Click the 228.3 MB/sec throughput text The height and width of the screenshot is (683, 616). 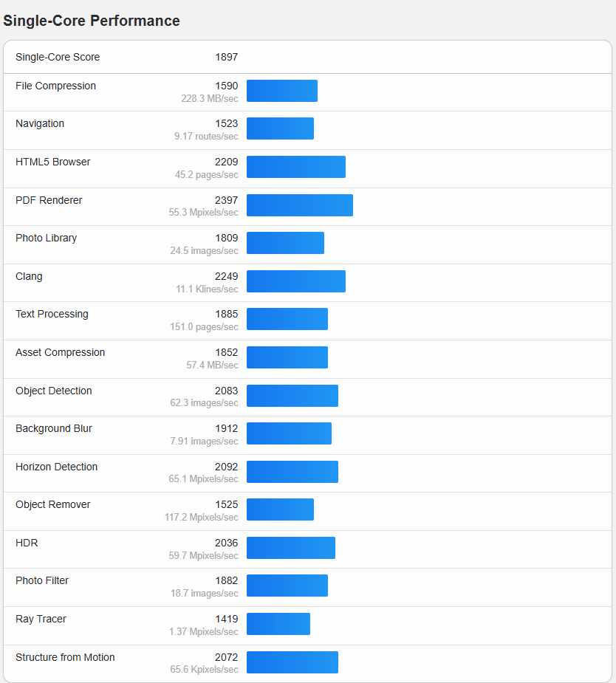(x=210, y=98)
